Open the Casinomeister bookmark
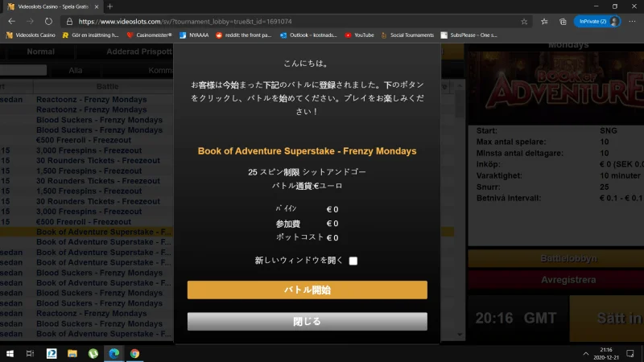644x362 pixels. pos(150,35)
